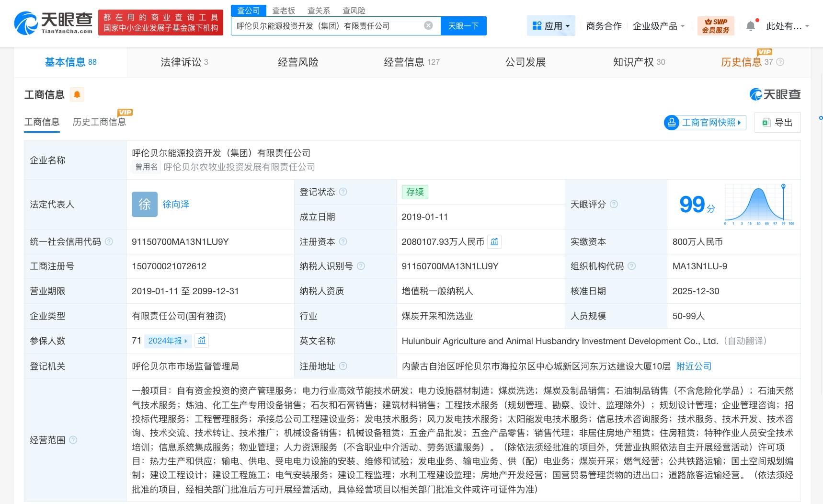Viewport: 823px width, 504px height.
Task: Click the company name search input field
Action: (x=326, y=26)
